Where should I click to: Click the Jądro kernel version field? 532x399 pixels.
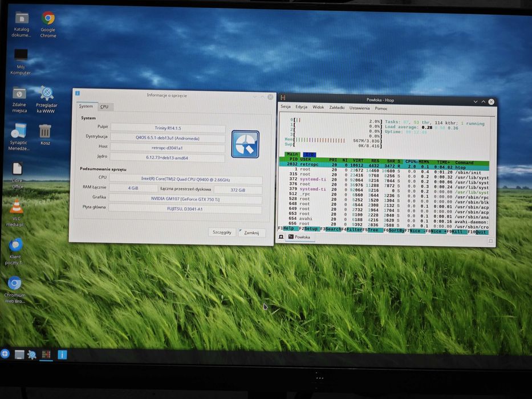(x=167, y=158)
